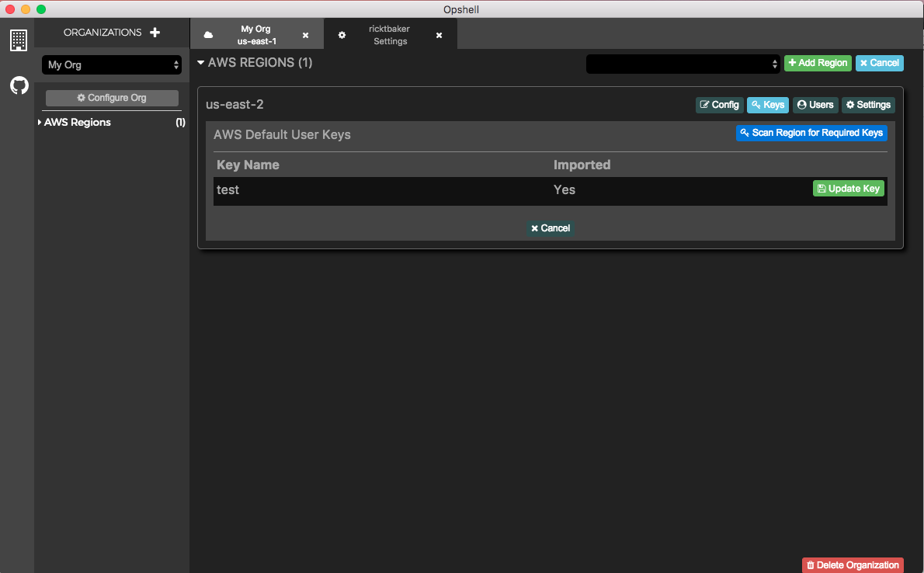Close the My Org us-east-1 tab

[x=305, y=36]
